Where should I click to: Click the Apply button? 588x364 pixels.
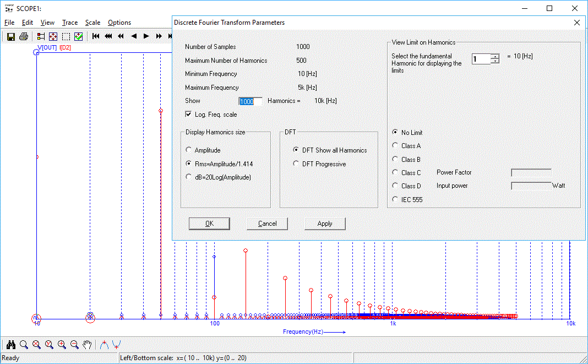pos(325,224)
